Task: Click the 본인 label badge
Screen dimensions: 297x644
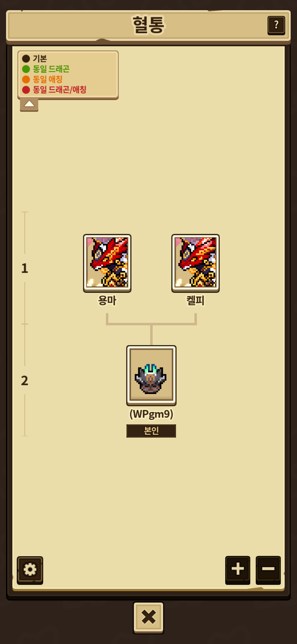Action: (151, 431)
